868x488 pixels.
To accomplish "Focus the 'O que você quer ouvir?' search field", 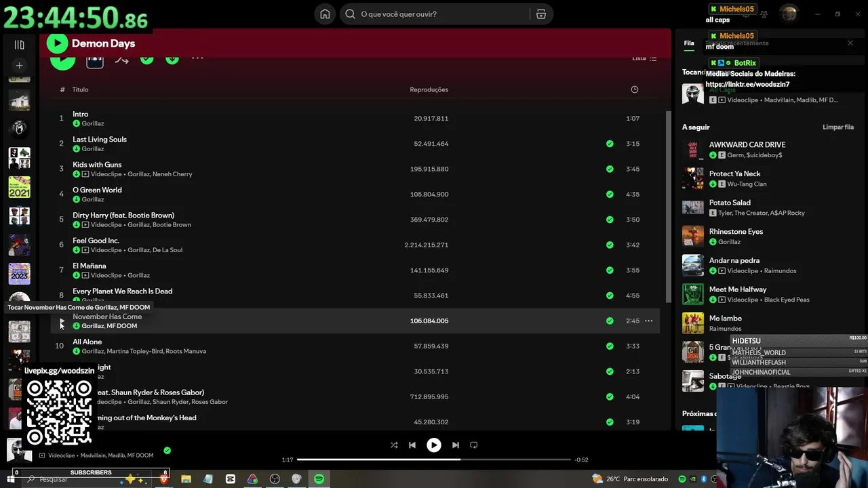I will click(x=434, y=14).
